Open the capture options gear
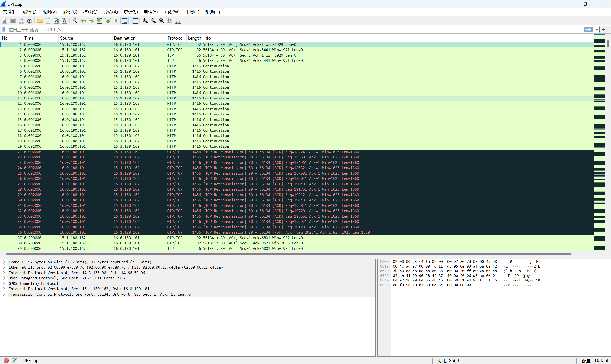The height and width of the screenshot is (364, 611). click(x=29, y=21)
